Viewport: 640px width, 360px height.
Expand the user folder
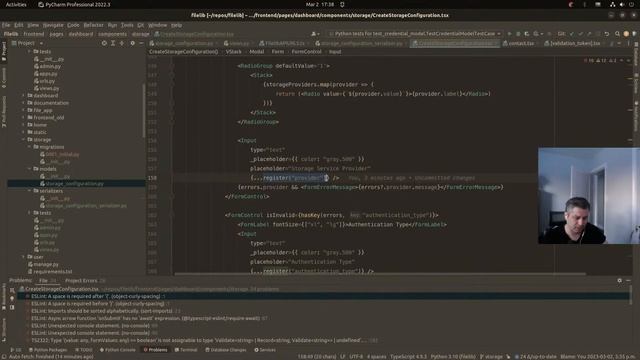pyautogui.click(x=24, y=257)
